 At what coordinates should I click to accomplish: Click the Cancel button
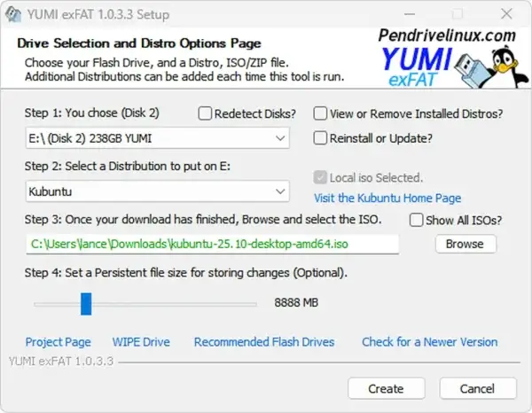pos(478,388)
